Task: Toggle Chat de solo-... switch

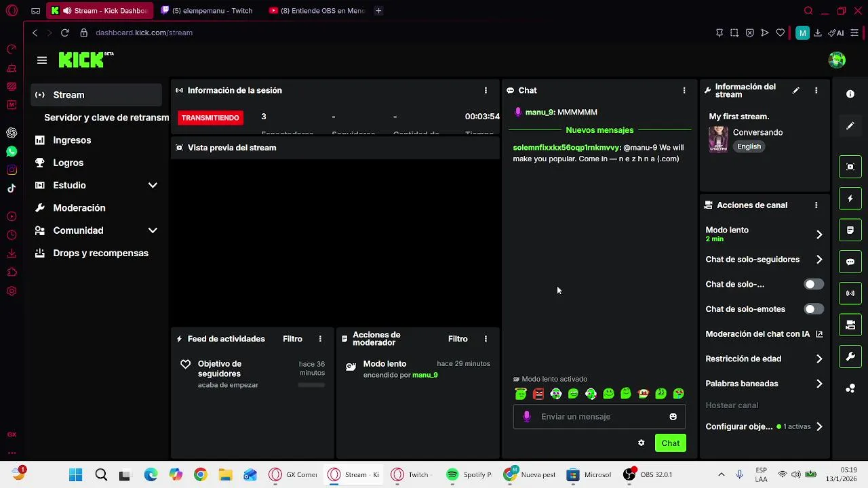Action: (814, 285)
